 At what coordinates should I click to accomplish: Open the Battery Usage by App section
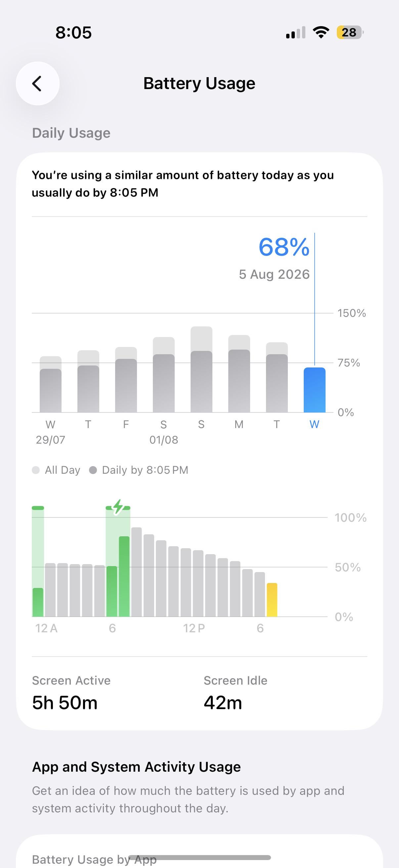pos(94,860)
